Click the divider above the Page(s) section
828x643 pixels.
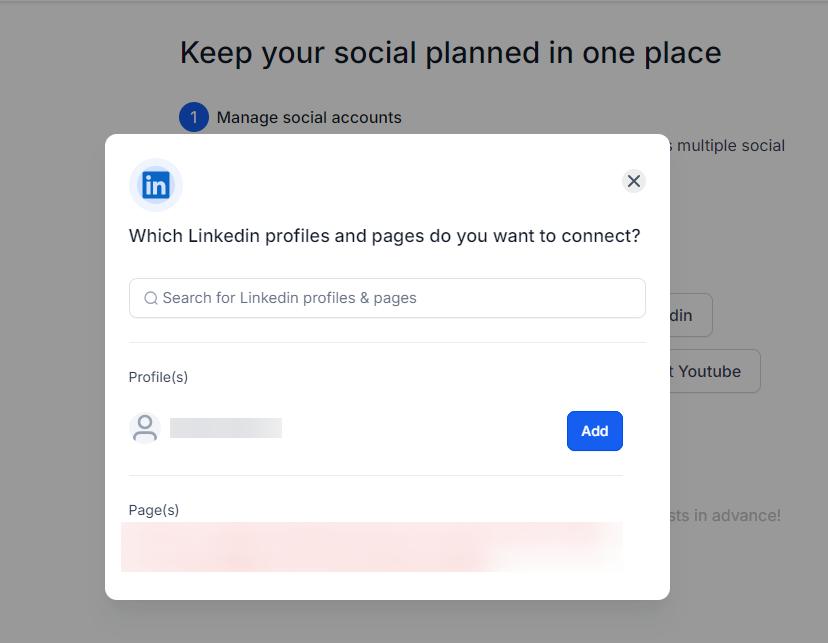click(375, 475)
